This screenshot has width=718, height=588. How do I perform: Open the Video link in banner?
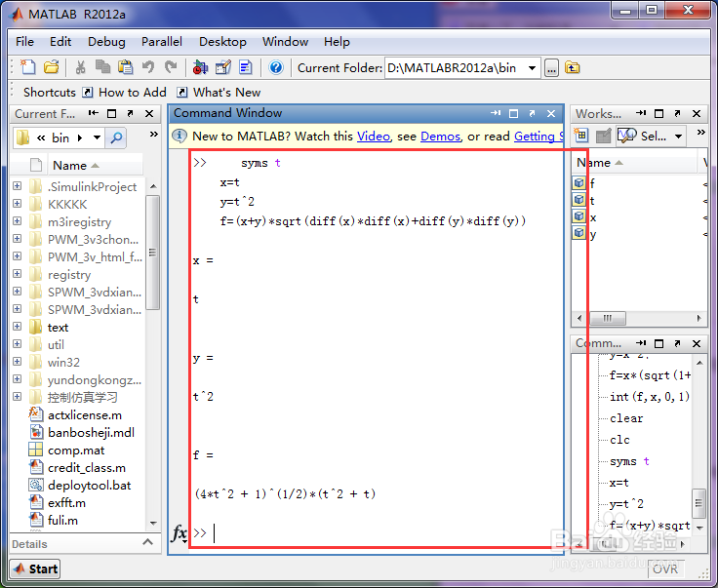pyautogui.click(x=374, y=137)
